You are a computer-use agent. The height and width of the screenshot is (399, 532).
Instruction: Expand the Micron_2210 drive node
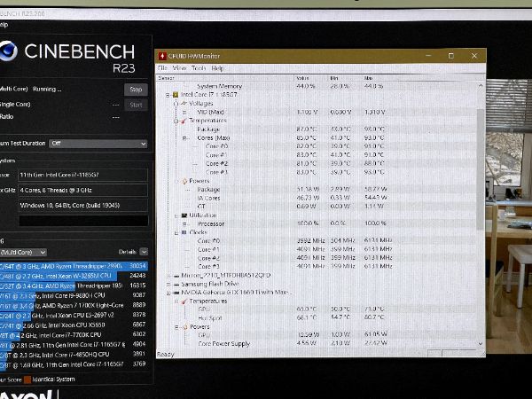[x=168, y=276]
